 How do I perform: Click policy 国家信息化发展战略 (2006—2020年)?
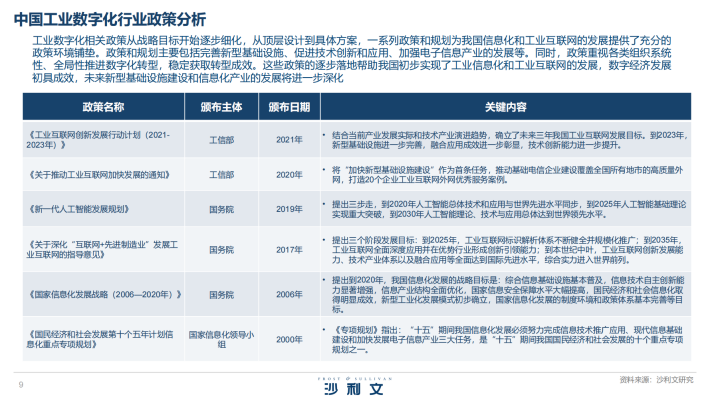[x=105, y=294]
